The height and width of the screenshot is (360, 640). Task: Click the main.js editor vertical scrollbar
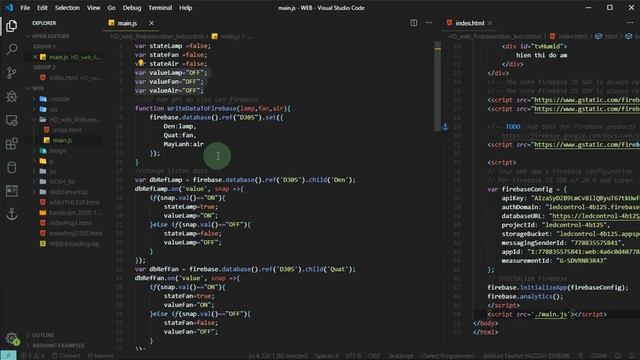click(x=438, y=86)
